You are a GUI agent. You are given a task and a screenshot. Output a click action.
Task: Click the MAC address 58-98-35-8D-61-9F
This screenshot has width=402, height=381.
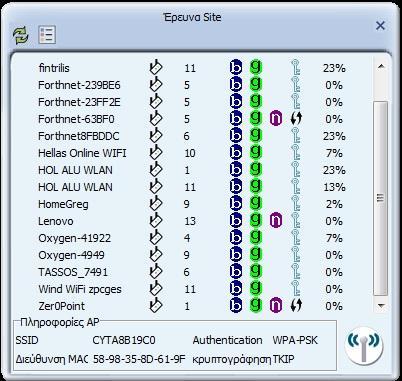tap(139, 359)
